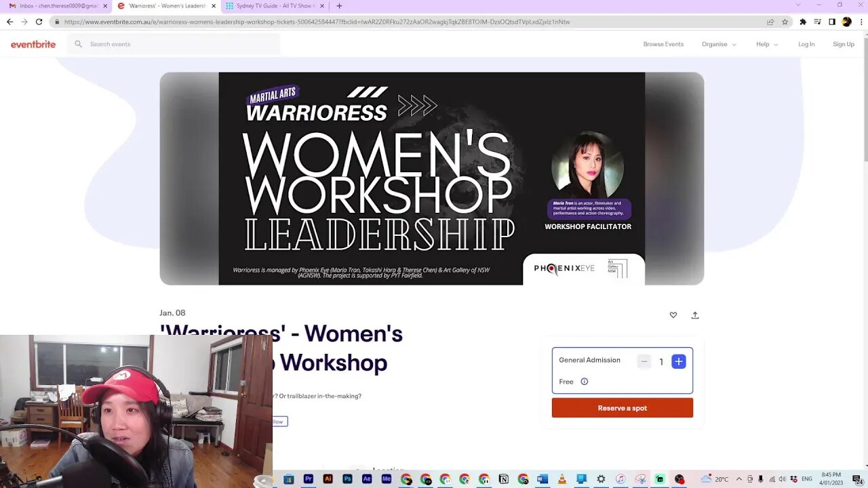This screenshot has height=488, width=868.
Task: Open the Snipping Tool in taskbar
Action: [x=640, y=479]
